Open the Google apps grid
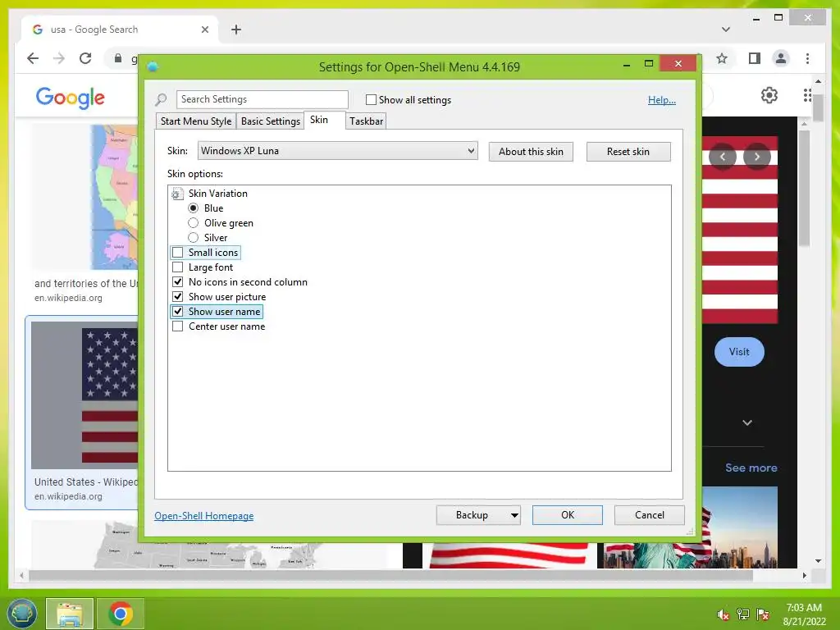 tap(808, 95)
